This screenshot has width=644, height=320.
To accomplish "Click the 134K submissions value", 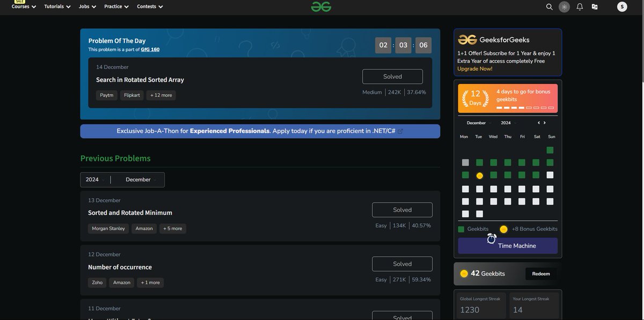I will [x=399, y=226].
